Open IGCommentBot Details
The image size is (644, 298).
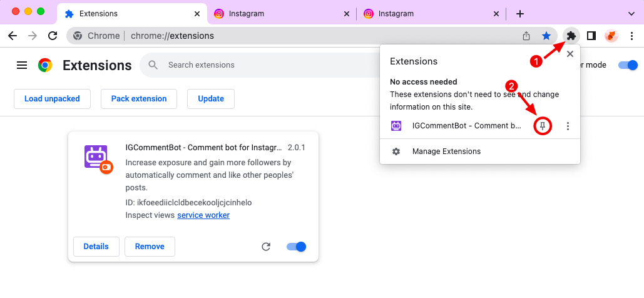(96, 246)
